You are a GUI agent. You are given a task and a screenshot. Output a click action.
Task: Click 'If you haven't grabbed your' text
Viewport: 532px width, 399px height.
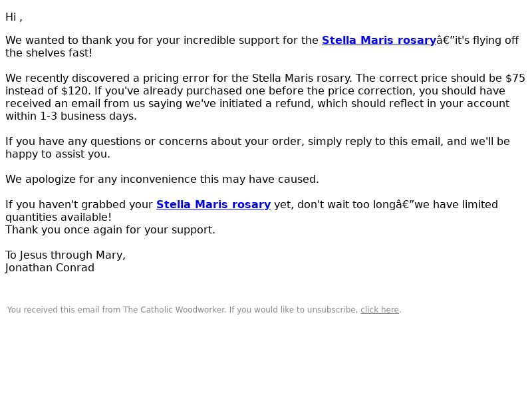coord(79,205)
